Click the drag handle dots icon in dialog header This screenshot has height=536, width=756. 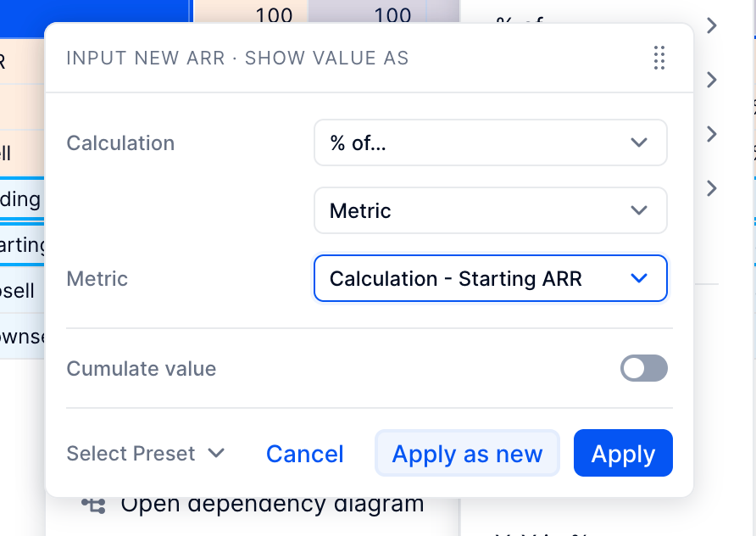coord(659,58)
